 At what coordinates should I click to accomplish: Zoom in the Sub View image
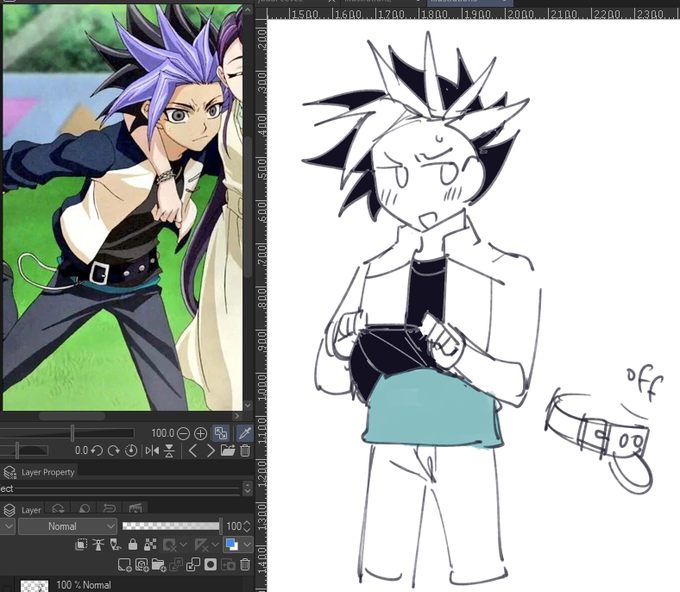tap(200, 433)
